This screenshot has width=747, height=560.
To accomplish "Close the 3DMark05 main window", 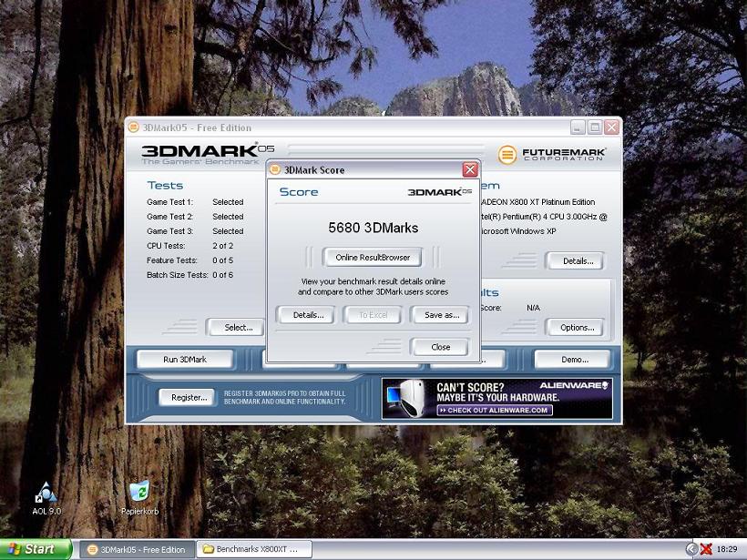I will pyautogui.click(x=611, y=127).
